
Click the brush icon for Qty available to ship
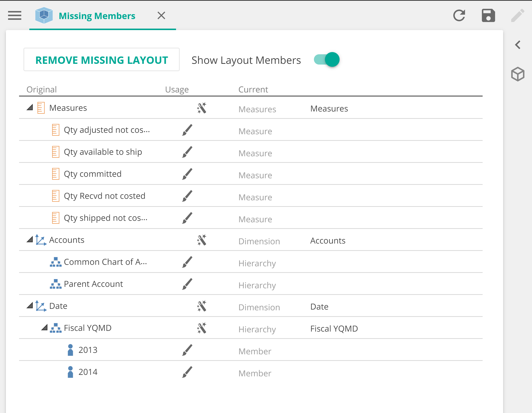(x=187, y=152)
